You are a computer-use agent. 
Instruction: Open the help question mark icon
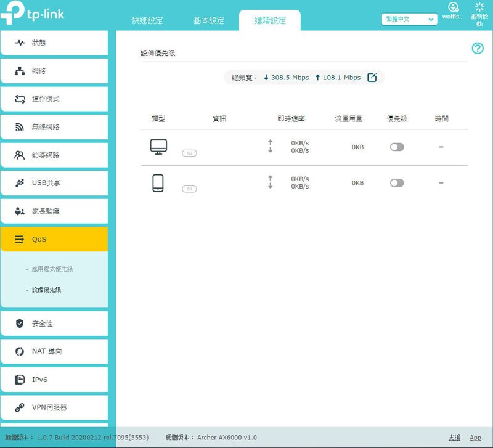[478, 49]
